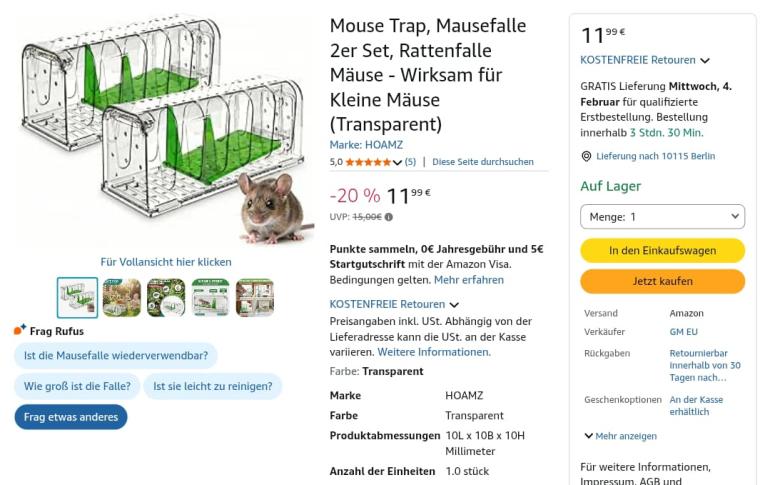The width and height of the screenshot is (770, 485).
Task: Expand KOSTENFREIE Retouren in the buy box
Action: (705, 61)
